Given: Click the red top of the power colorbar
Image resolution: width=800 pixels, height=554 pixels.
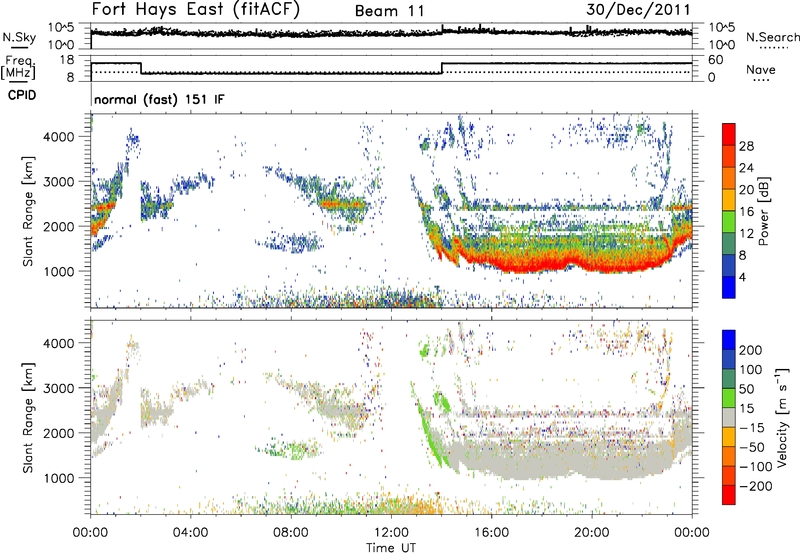Looking at the screenshot, I should click(x=729, y=134).
